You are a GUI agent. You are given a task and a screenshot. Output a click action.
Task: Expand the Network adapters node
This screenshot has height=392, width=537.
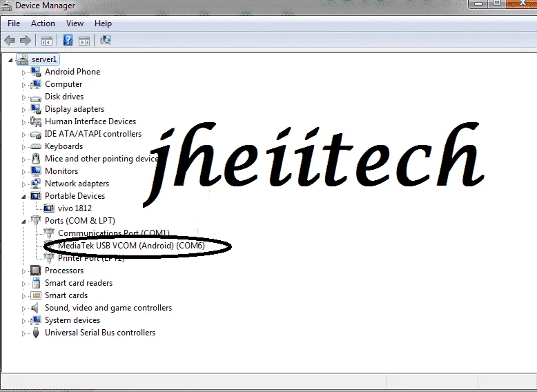point(23,184)
